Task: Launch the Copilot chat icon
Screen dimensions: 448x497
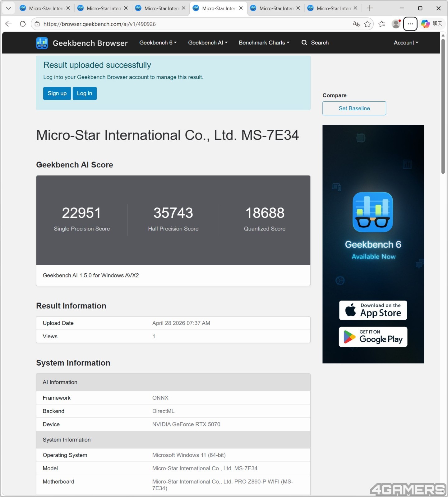Action: click(x=425, y=24)
